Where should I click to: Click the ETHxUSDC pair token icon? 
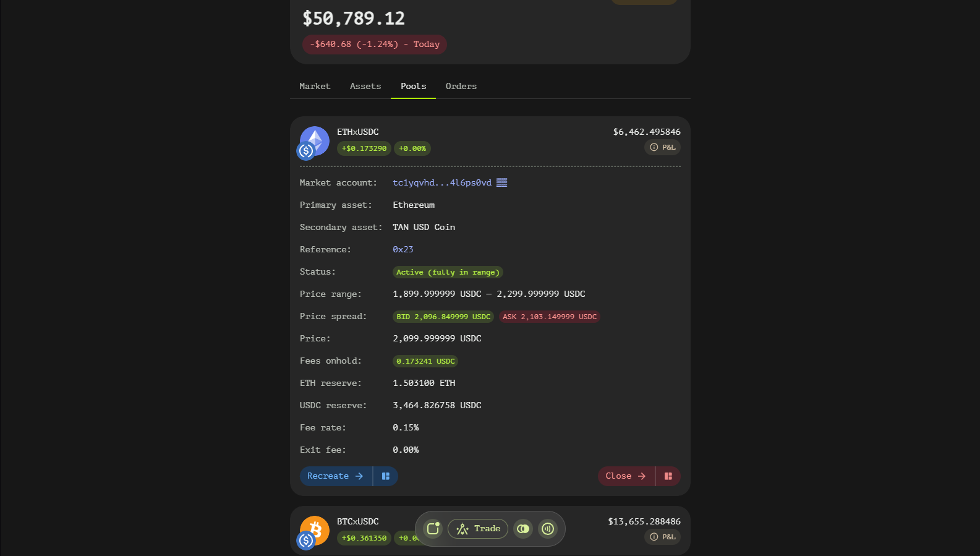[x=314, y=142]
